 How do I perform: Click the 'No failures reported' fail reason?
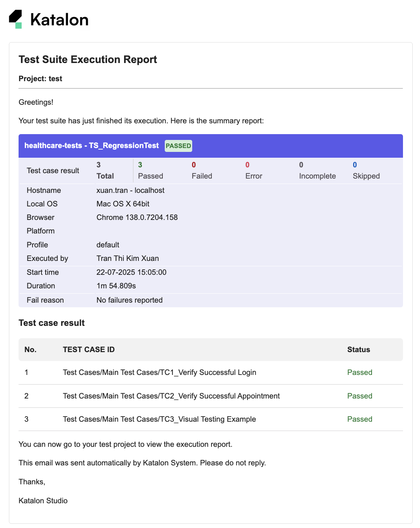(130, 300)
